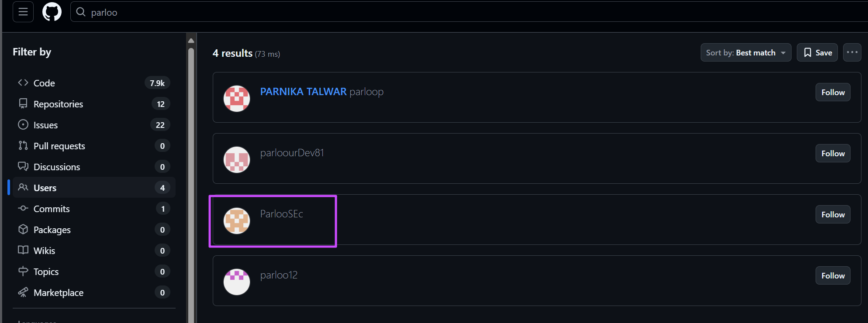
Task: Filter results by Repositories
Action: (58, 104)
